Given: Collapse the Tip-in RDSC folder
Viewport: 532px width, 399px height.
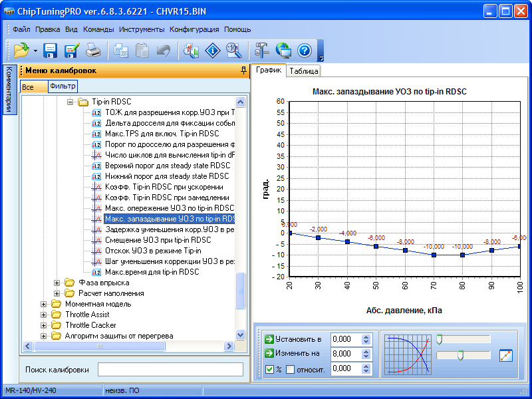Looking at the screenshot, I should [x=70, y=102].
